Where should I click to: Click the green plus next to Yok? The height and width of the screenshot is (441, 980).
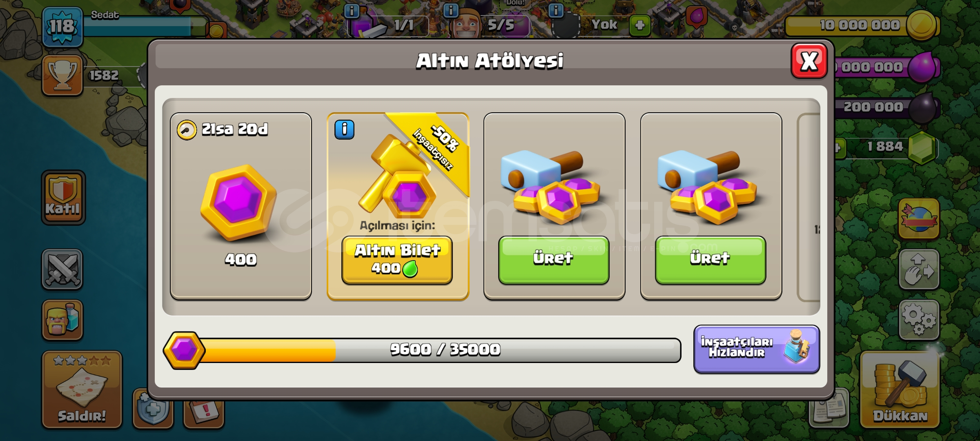(640, 25)
